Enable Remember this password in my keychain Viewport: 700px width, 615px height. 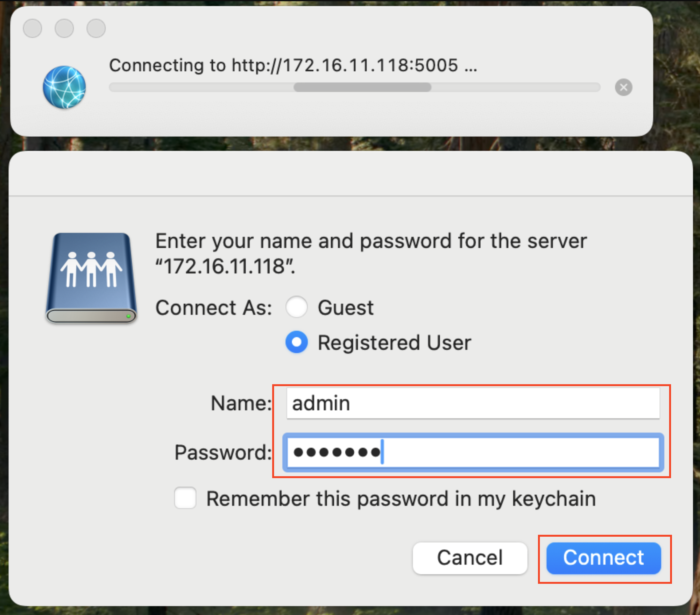[x=185, y=498]
